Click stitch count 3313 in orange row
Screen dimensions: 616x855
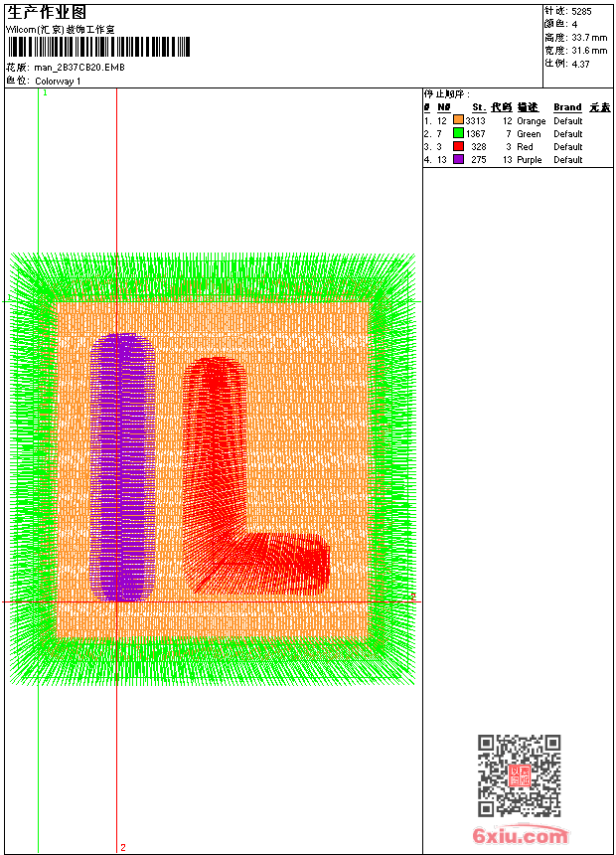(x=475, y=120)
